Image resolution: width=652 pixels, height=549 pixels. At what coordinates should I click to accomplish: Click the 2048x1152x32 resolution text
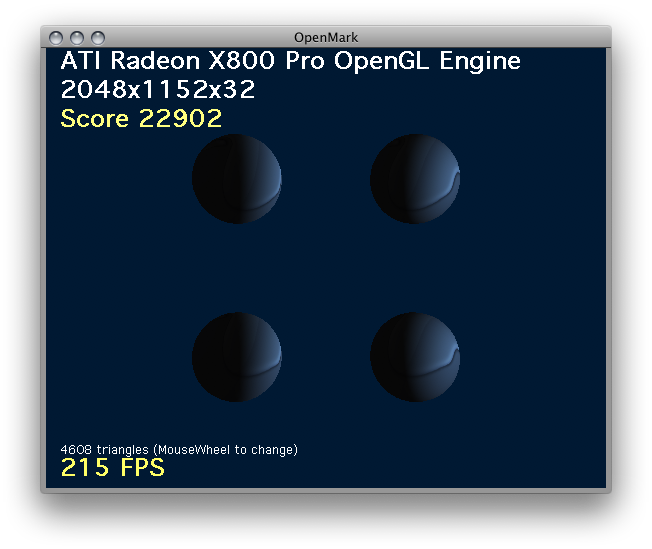click(158, 89)
